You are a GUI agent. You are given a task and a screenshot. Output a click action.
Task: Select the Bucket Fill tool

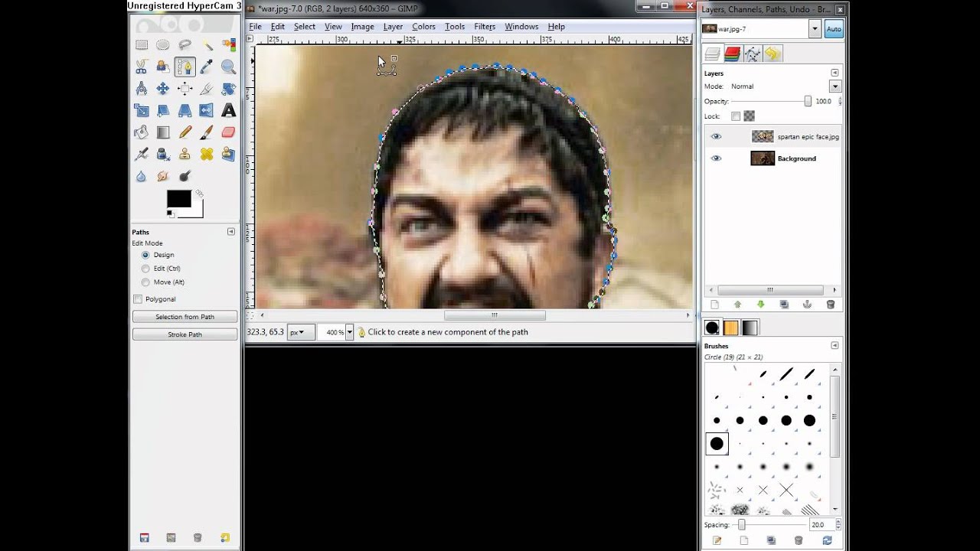(141, 132)
